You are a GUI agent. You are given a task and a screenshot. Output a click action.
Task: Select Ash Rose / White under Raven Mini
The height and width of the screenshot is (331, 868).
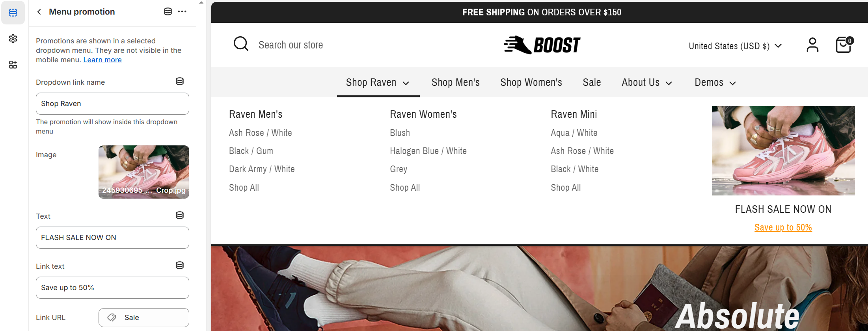coord(582,151)
